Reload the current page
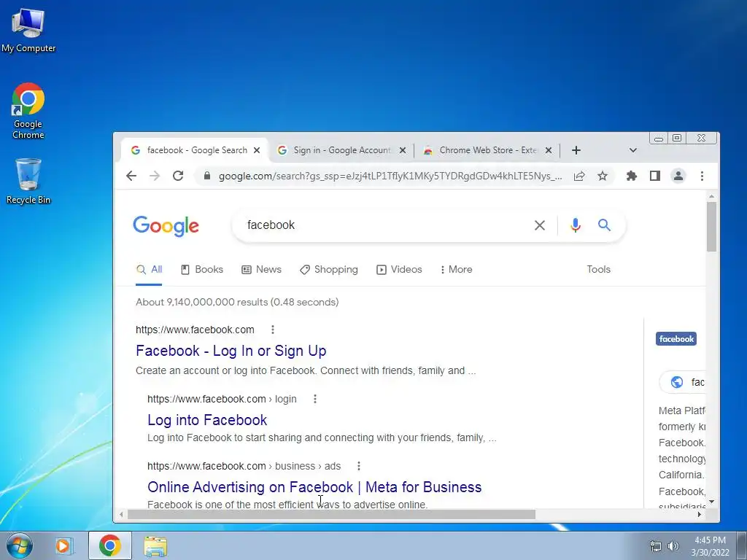The width and height of the screenshot is (747, 560). 178,176
